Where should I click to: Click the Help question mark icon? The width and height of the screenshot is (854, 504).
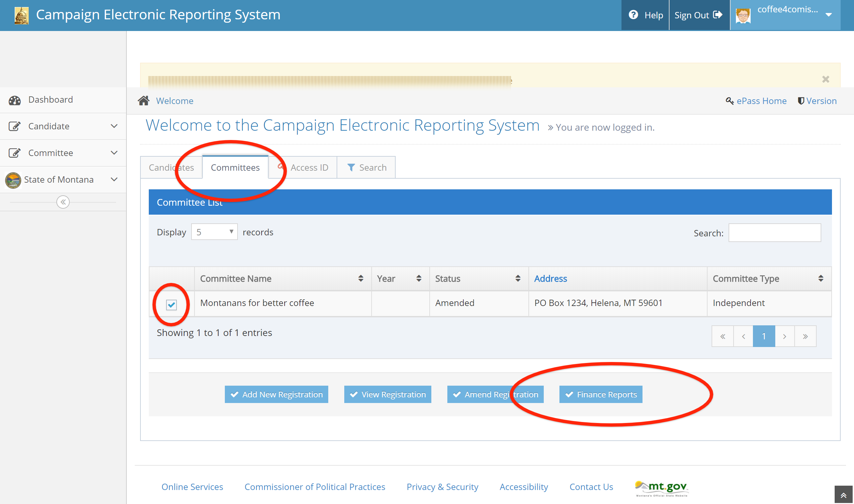click(x=633, y=15)
